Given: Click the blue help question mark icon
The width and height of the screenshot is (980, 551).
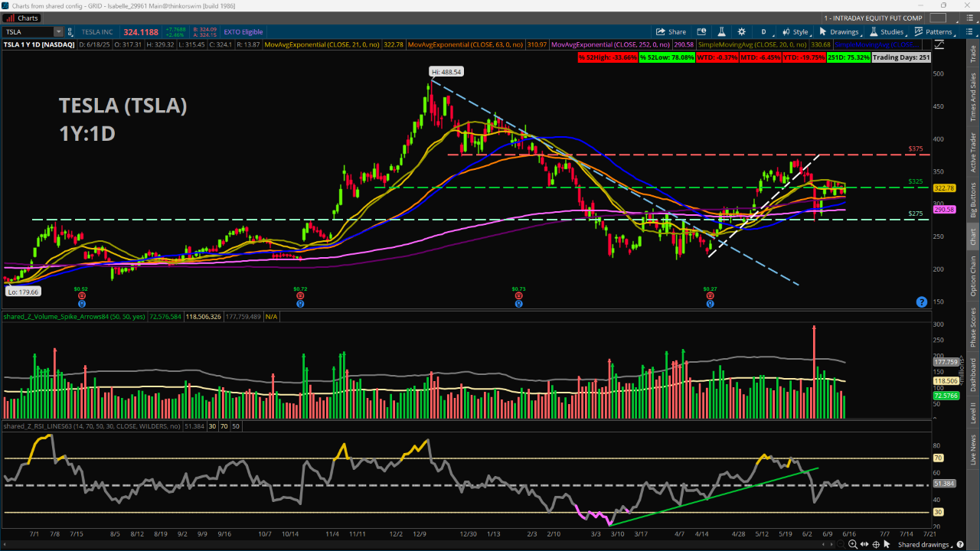Looking at the screenshot, I should (x=922, y=302).
